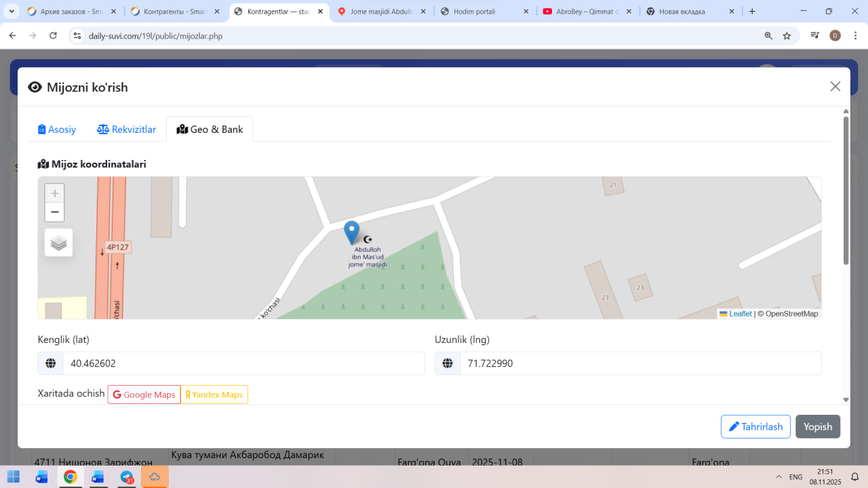The image size is (868, 488).
Task: Switch to the AbroBey YouTube browser tab
Action: point(588,12)
